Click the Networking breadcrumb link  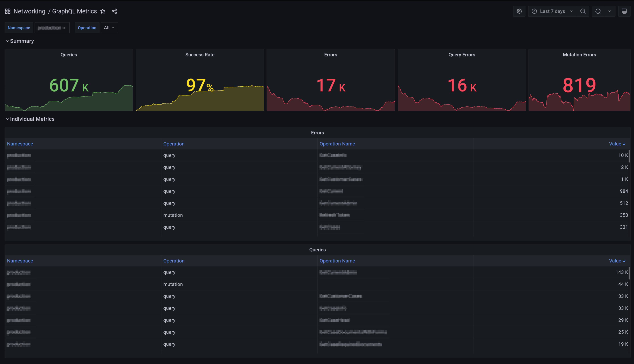tap(29, 11)
